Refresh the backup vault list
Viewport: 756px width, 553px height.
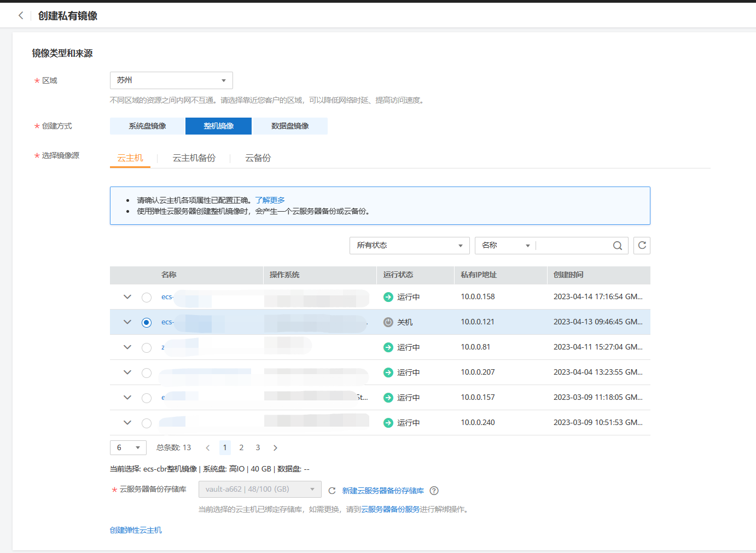[x=332, y=491]
